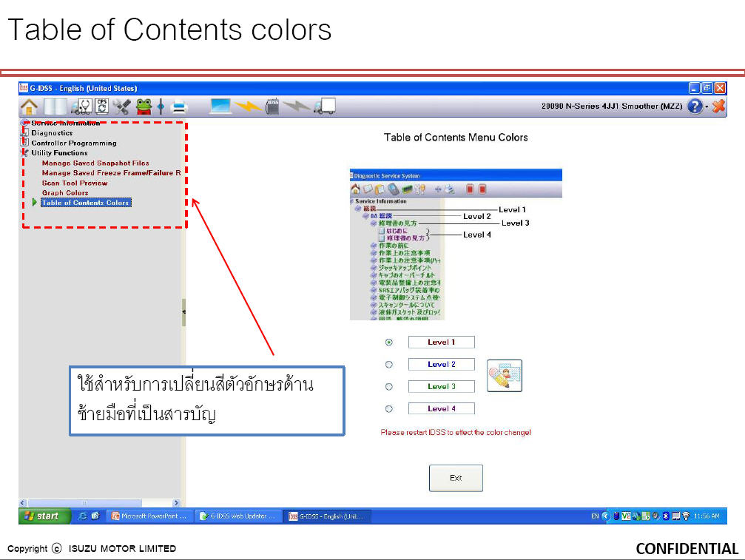Switch to Microsoft PowerPoint taskbar button
The width and height of the screenshot is (745, 560).
(149, 516)
